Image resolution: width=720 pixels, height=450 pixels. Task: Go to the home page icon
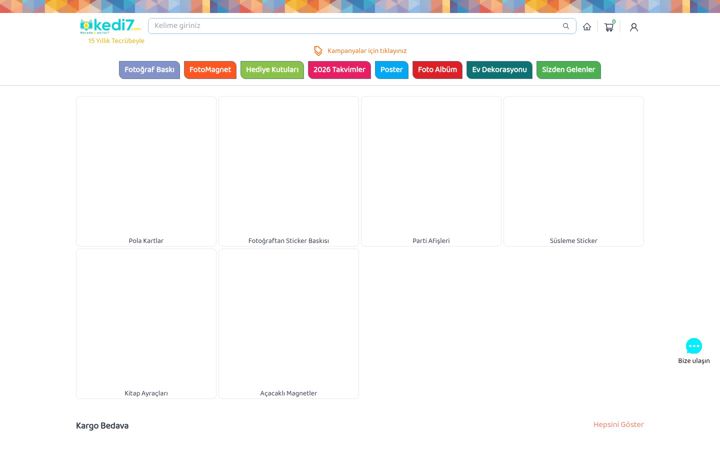point(587,27)
